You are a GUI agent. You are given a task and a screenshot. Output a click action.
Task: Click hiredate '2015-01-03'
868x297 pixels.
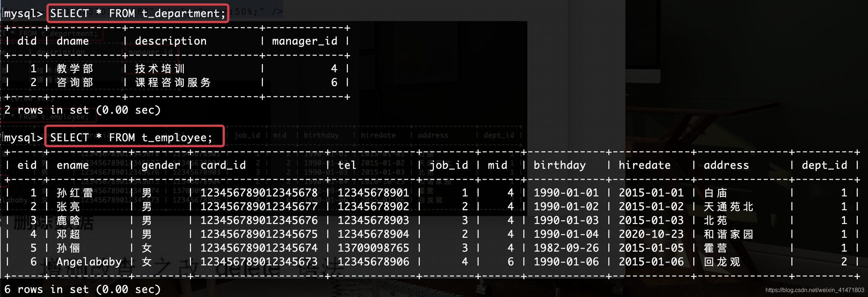pyautogui.click(x=651, y=220)
